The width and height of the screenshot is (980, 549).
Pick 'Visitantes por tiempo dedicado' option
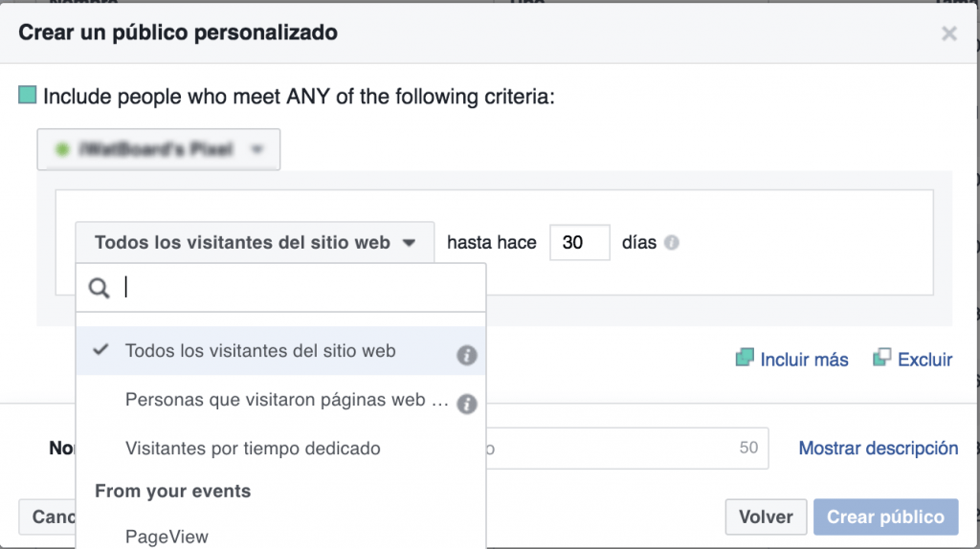tap(280, 449)
